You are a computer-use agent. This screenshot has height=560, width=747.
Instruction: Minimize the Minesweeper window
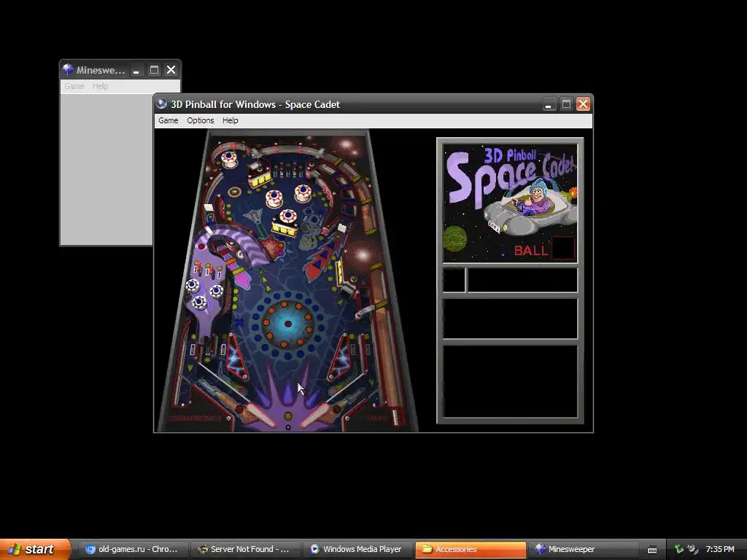pyautogui.click(x=136, y=70)
